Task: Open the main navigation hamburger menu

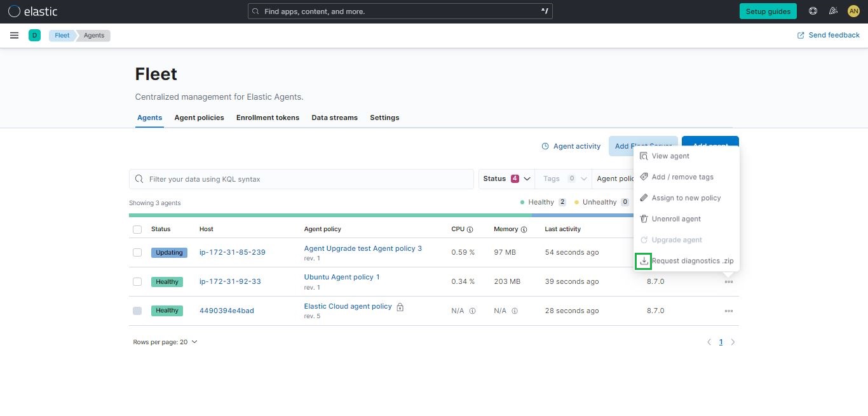Action: coord(14,35)
